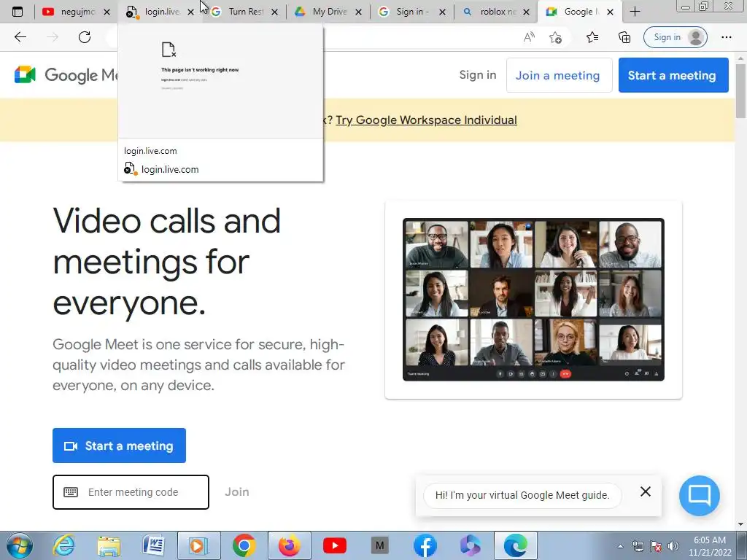Click the header Start a meeting button
Screen dimensions: 747x560
coord(673,75)
